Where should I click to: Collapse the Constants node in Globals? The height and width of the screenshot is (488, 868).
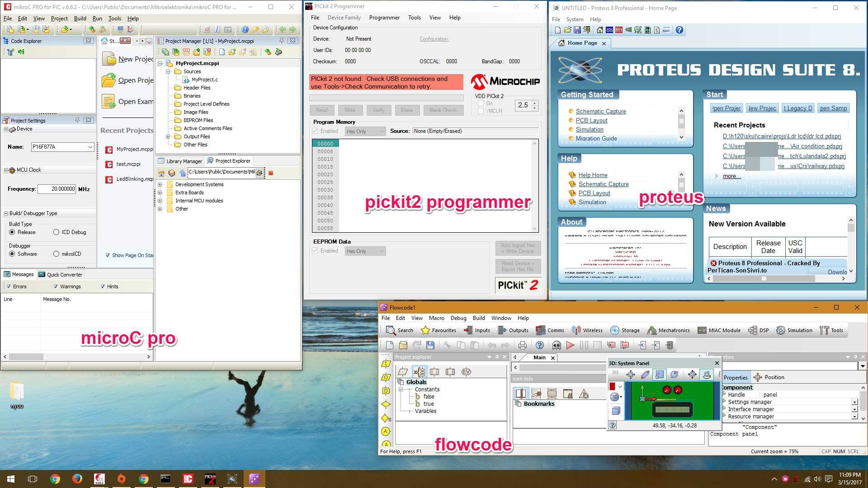pos(401,389)
